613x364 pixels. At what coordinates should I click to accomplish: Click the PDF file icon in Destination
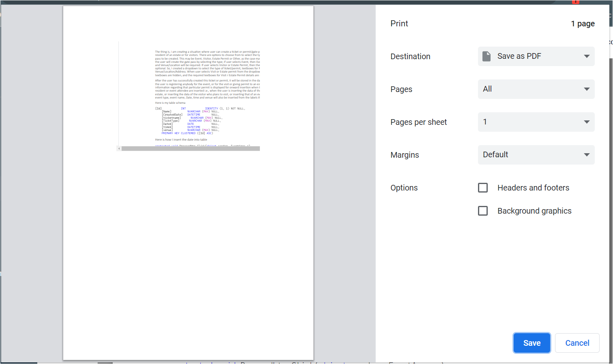pyautogui.click(x=487, y=56)
